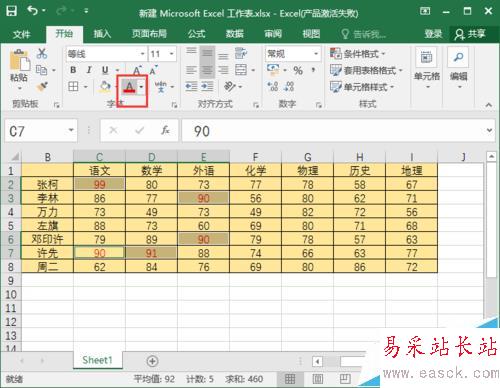This screenshot has width=500, height=388.
Task: Add a new sheet with plus button
Action: coord(152,361)
